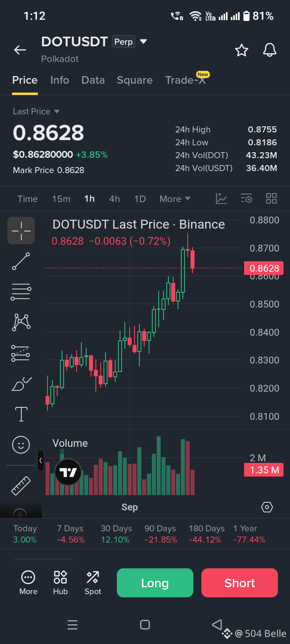Open the DOTUSDT Perp pair selector arrow
The height and width of the screenshot is (644, 290).
tap(143, 41)
